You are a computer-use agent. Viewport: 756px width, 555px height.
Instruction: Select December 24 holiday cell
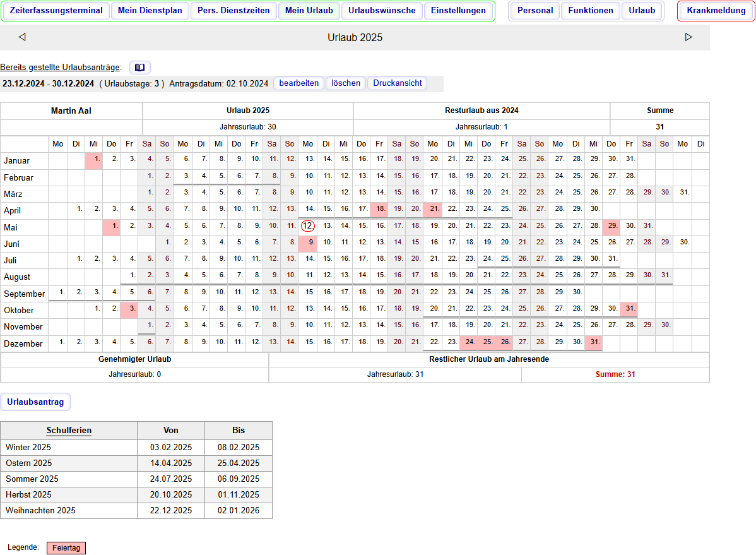469,342
